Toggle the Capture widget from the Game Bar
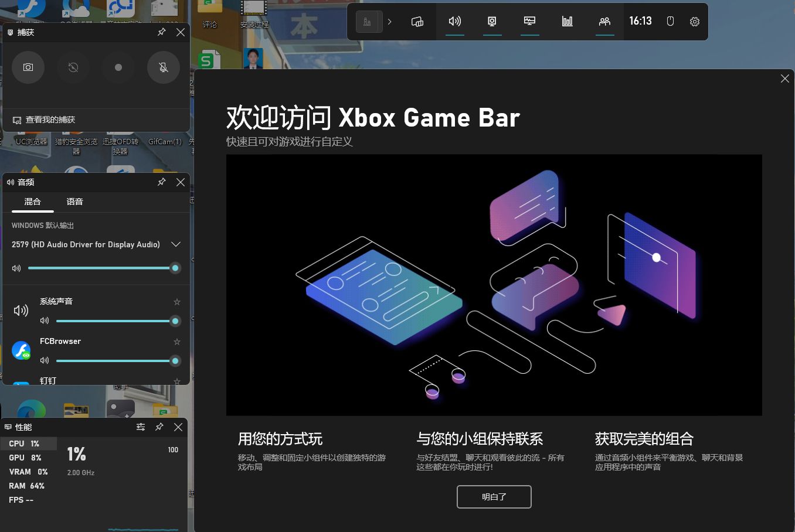 point(492,22)
